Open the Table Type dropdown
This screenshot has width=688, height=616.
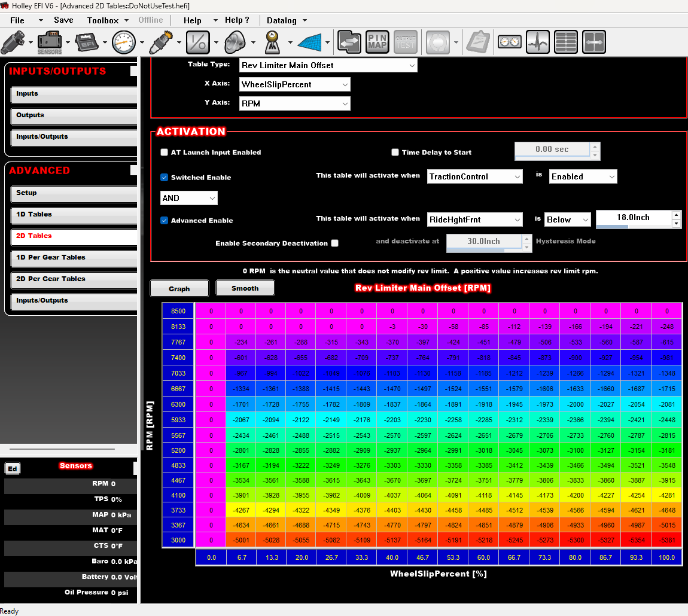328,65
